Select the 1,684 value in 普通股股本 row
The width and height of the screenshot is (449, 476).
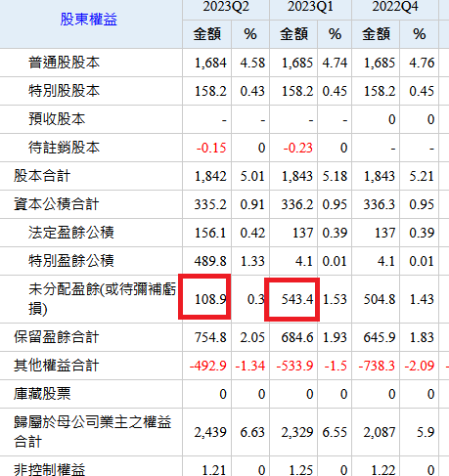pyautogui.click(x=210, y=63)
